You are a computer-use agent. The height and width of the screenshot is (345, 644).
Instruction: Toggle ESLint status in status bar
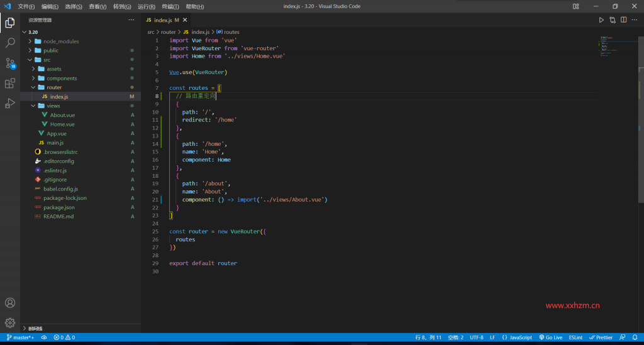point(575,337)
